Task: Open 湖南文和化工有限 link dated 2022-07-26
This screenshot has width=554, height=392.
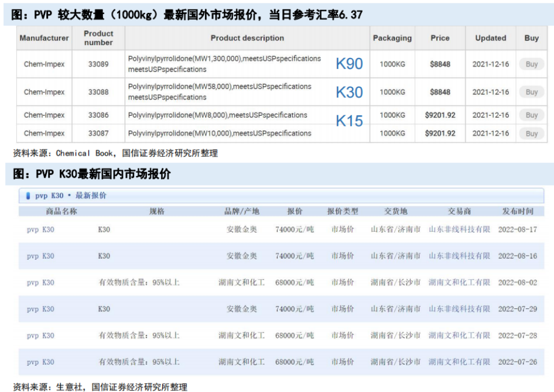Action: click(x=459, y=362)
